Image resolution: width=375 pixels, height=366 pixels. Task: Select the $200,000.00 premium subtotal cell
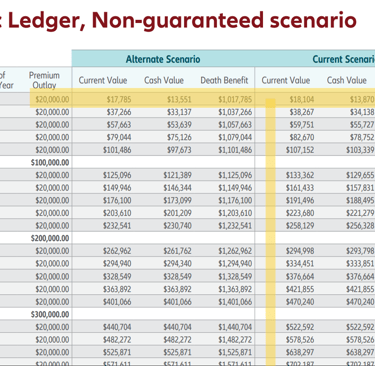pyautogui.click(x=50, y=238)
